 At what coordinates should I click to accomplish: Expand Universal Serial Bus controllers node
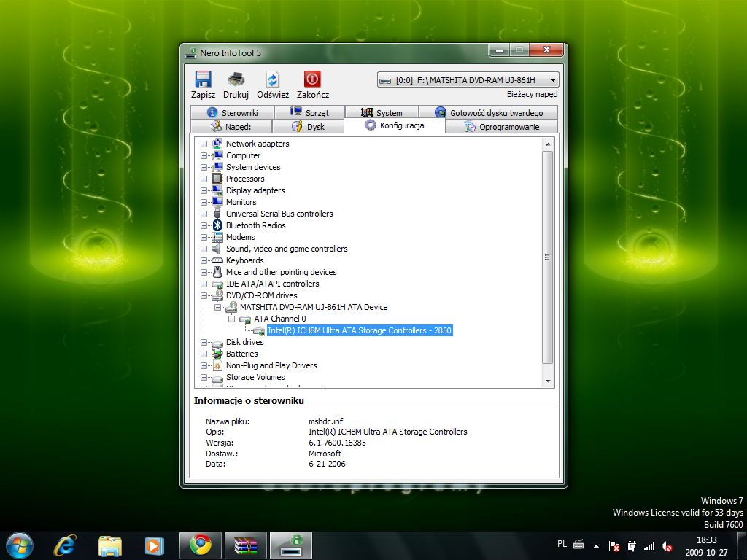click(204, 214)
